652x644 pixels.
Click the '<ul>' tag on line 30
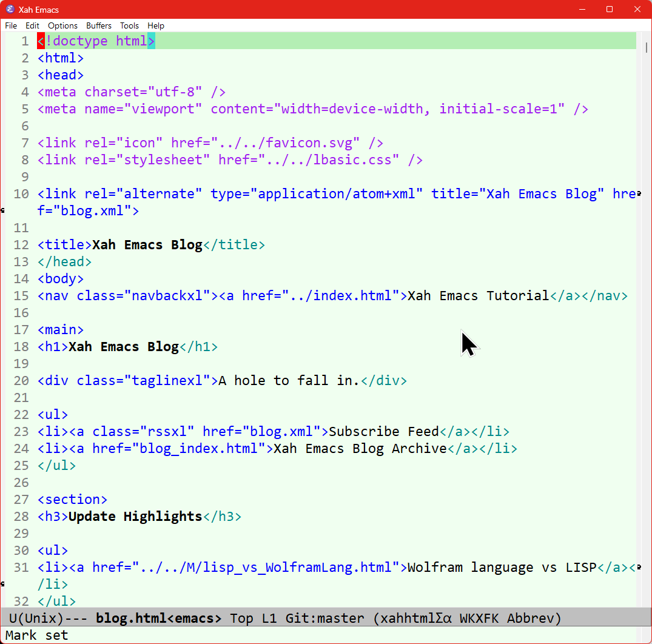53,551
